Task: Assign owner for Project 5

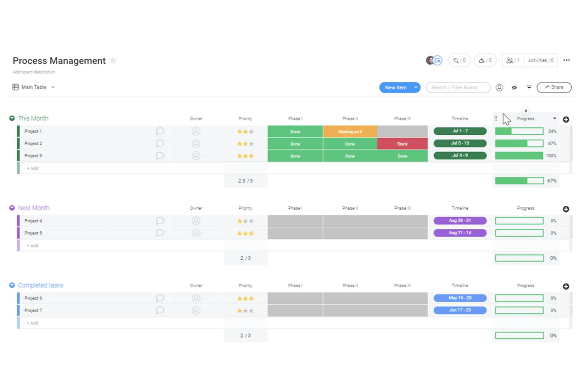Action: point(196,233)
